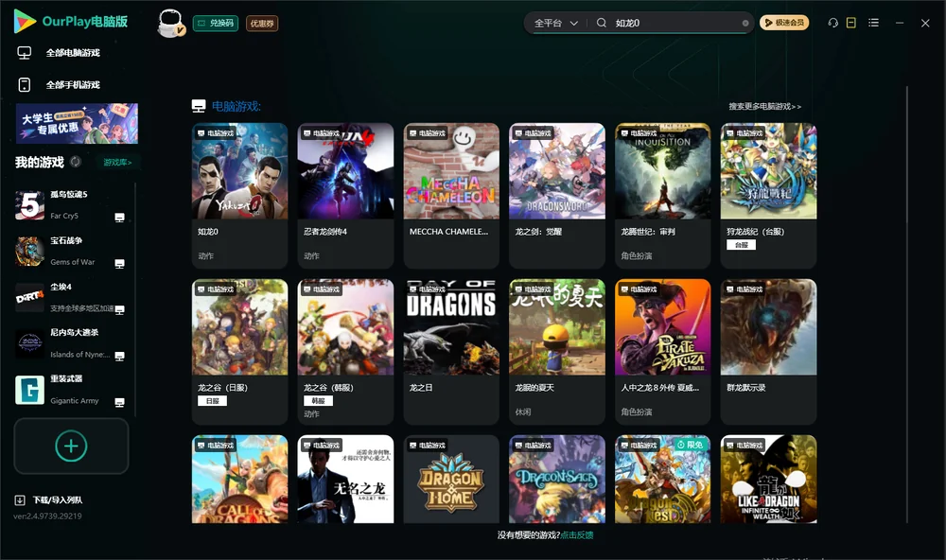Open 龙腾世纪:审判 Inquisition card
This screenshot has width=946, height=560.
coord(662,196)
